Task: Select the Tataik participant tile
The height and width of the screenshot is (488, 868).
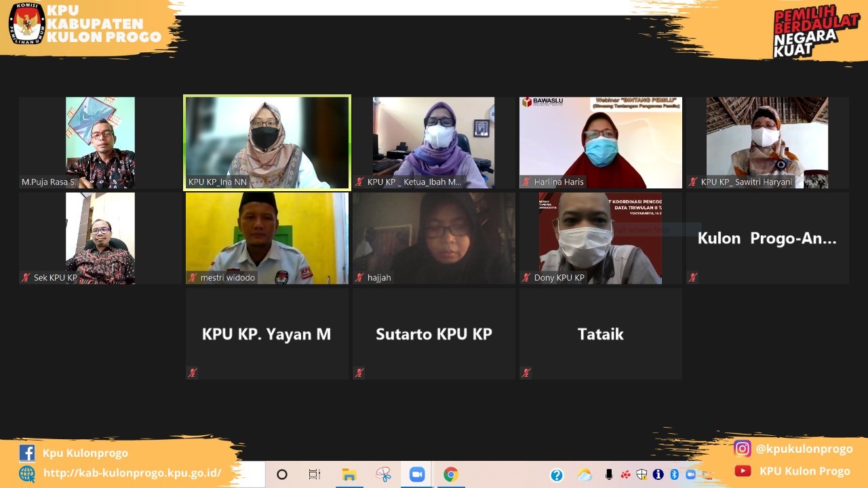Action: click(x=600, y=333)
